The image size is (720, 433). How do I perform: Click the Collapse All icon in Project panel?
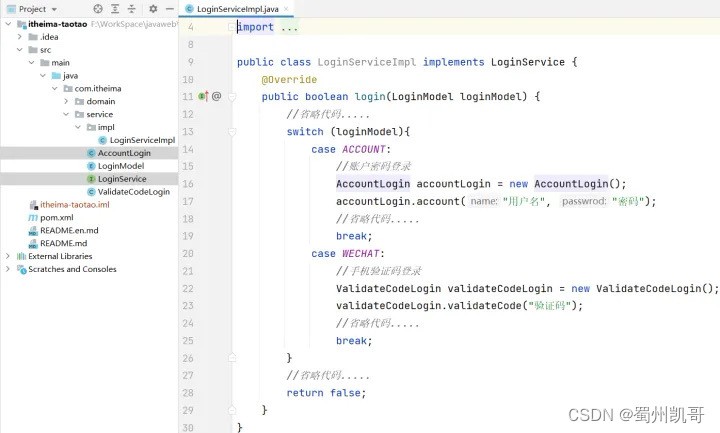133,9
